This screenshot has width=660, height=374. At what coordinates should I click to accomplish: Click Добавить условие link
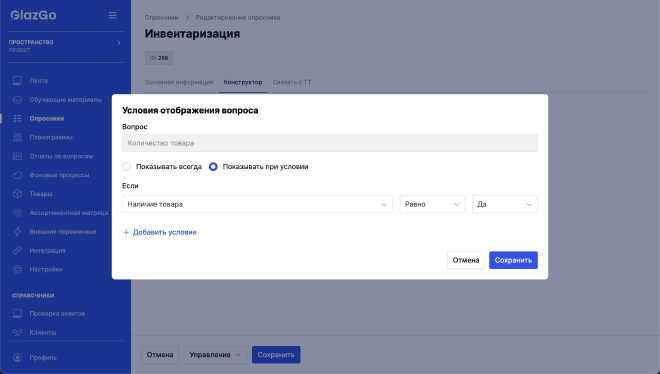(x=165, y=232)
